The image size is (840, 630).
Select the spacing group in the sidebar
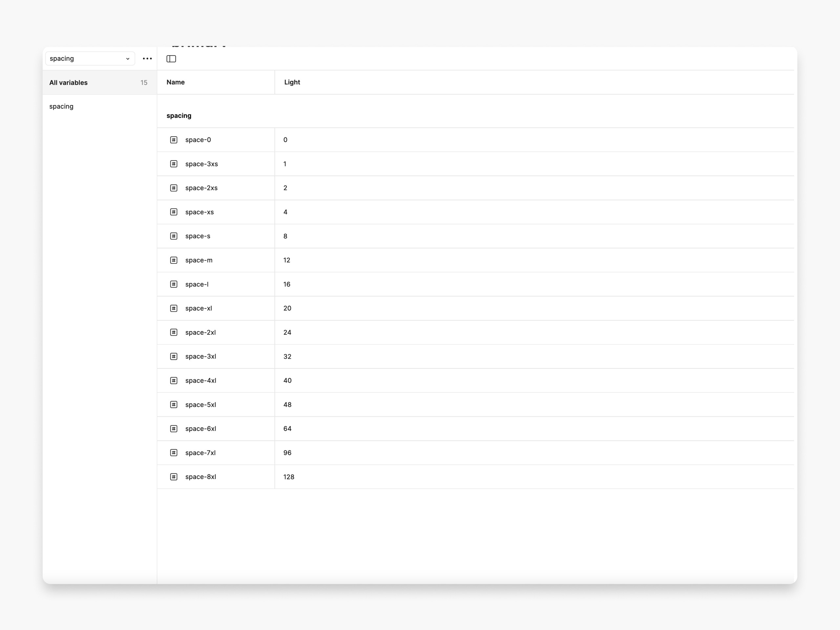pyautogui.click(x=61, y=106)
